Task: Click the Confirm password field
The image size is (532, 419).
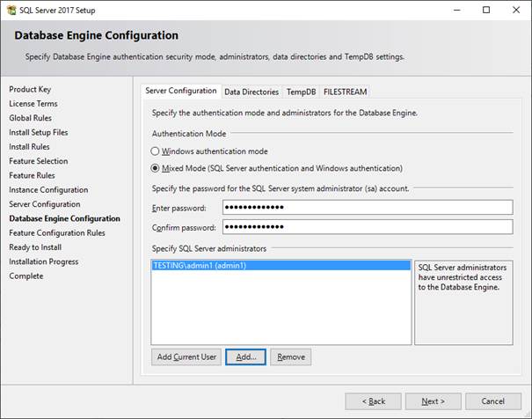Action: 368,227
